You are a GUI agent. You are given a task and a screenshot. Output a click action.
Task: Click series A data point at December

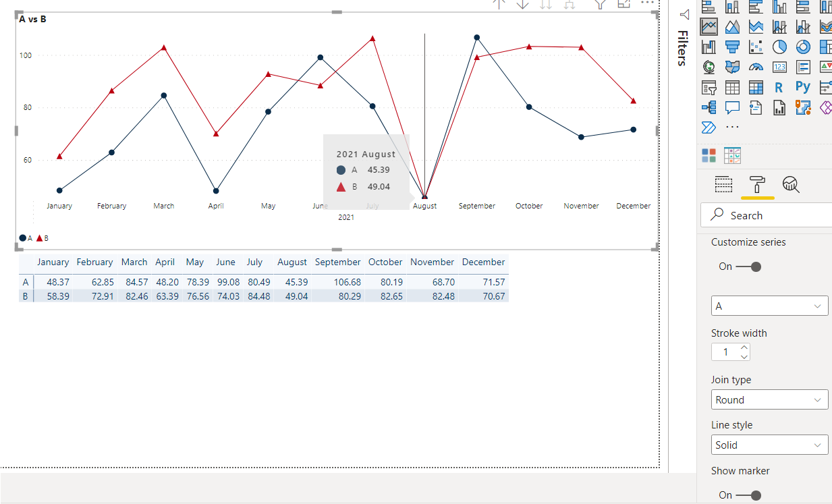(x=634, y=130)
